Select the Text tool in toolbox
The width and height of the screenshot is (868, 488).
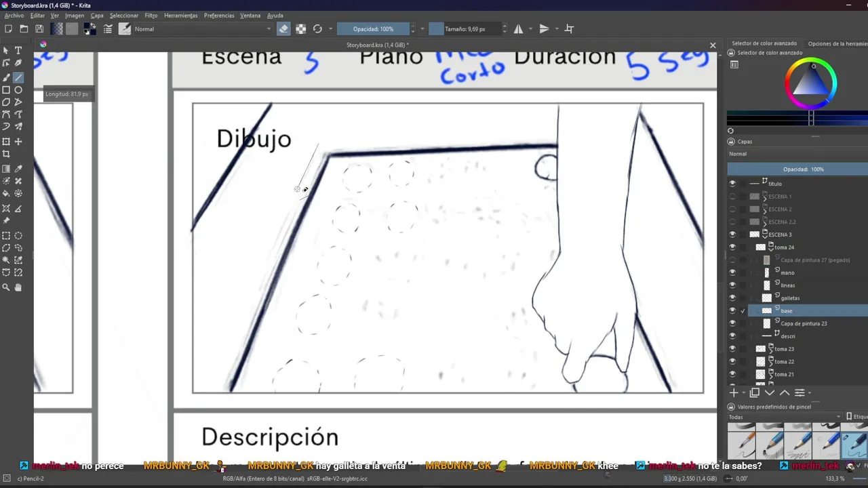[18, 50]
